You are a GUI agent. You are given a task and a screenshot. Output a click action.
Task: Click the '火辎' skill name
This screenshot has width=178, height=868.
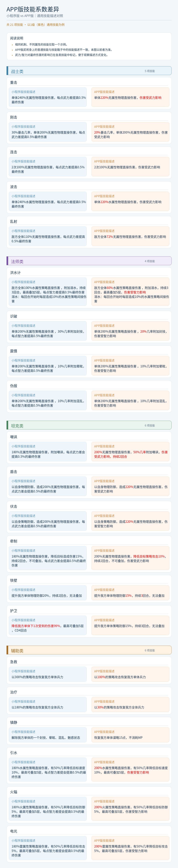coord(14,792)
